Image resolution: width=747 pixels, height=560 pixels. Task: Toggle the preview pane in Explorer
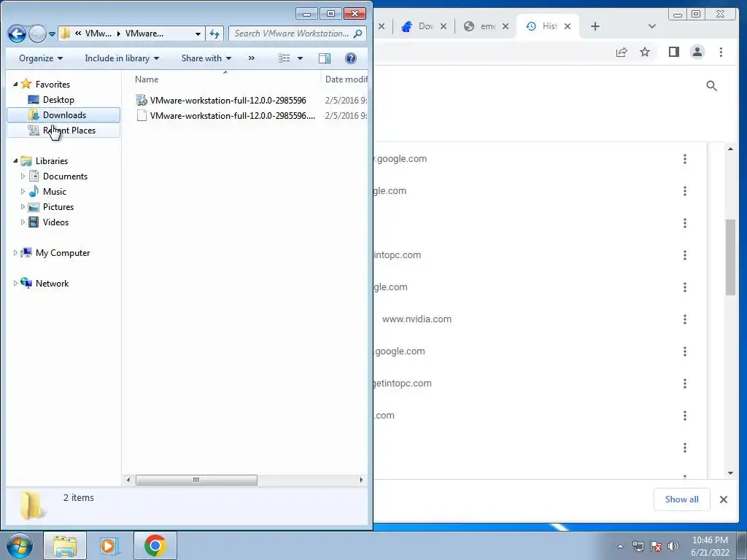pos(325,58)
